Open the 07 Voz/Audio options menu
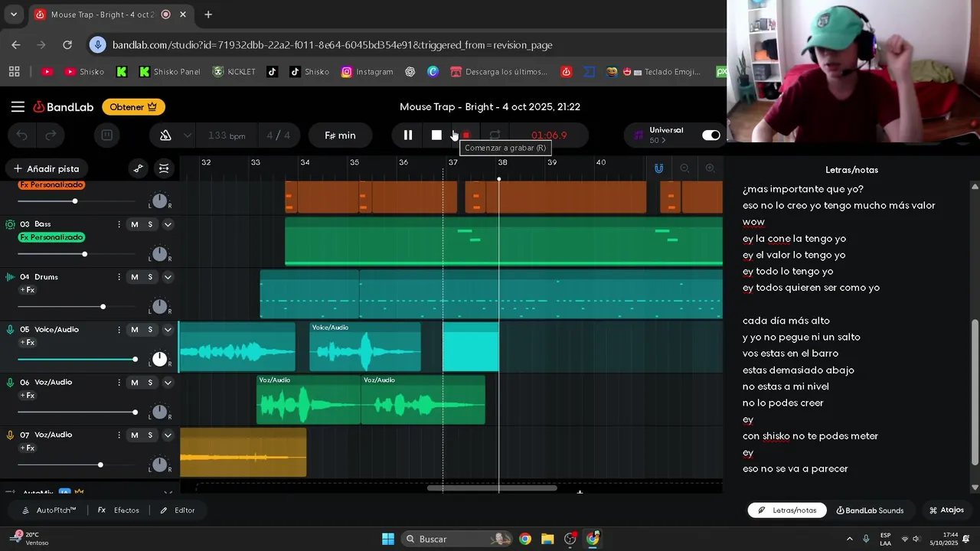 [119, 435]
